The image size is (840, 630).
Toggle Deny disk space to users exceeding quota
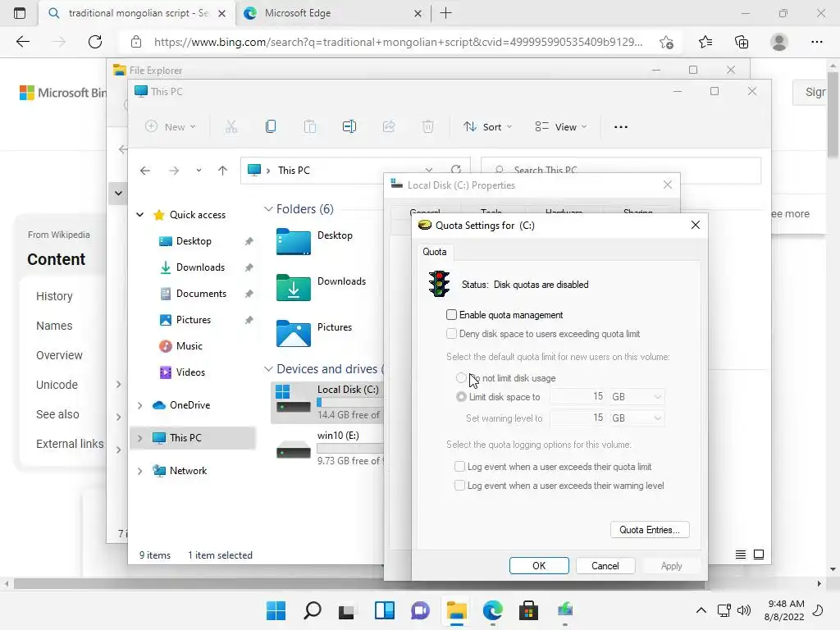click(452, 334)
